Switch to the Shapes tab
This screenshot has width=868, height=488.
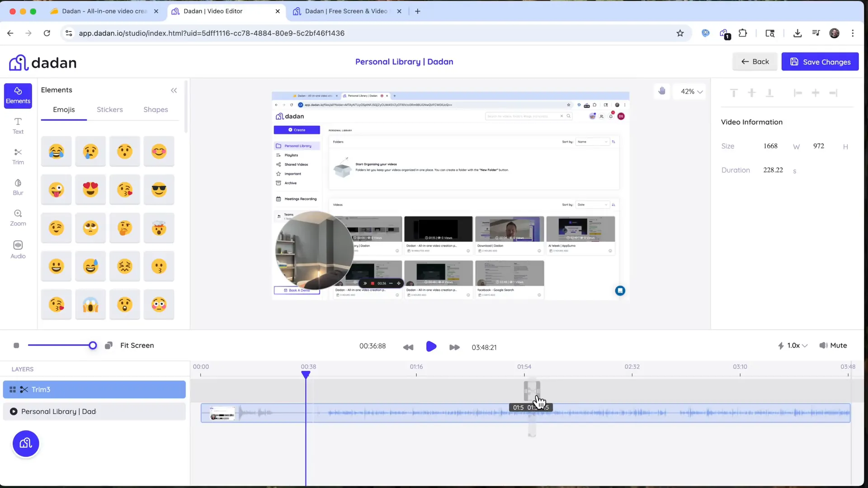tap(156, 110)
